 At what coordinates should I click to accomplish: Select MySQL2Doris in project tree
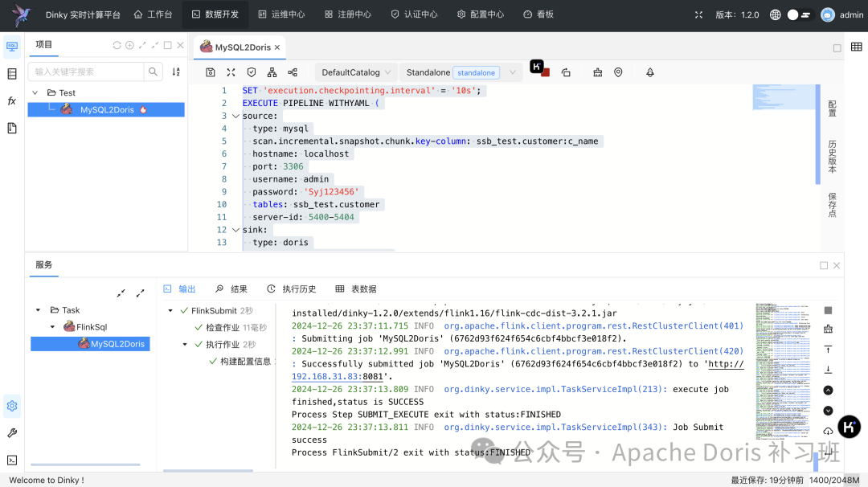coord(106,109)
